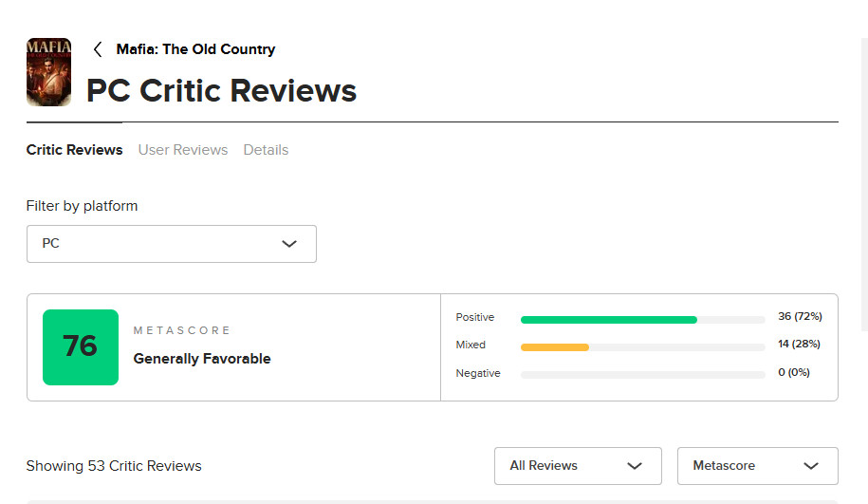Image resolution: width=868 pixels, height=504 pixels.
Task: Expand the PC platform filter dropdown
Action: [171, 244]
